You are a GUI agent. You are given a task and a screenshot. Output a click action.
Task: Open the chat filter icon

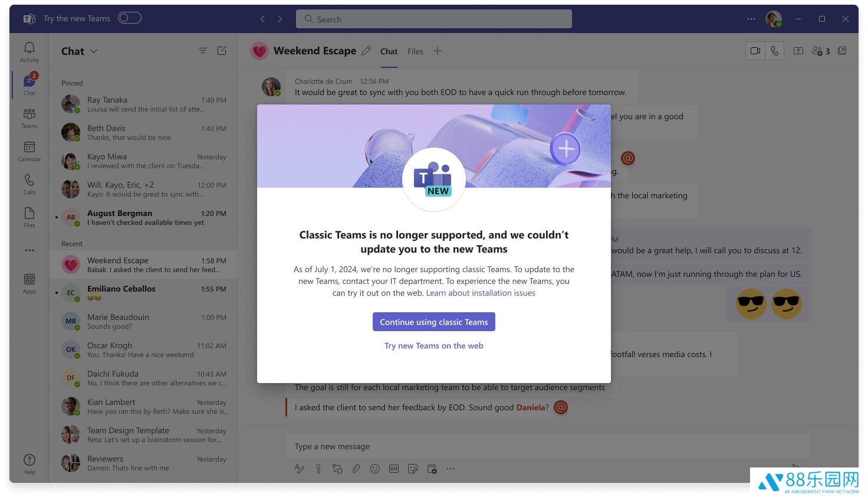pos(202,51)
